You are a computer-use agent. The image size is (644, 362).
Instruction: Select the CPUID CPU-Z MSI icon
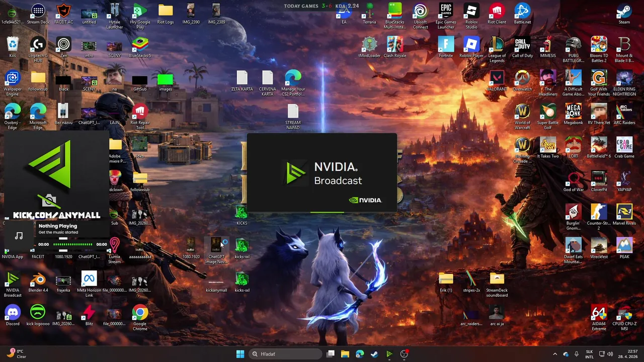coord(624,318)
